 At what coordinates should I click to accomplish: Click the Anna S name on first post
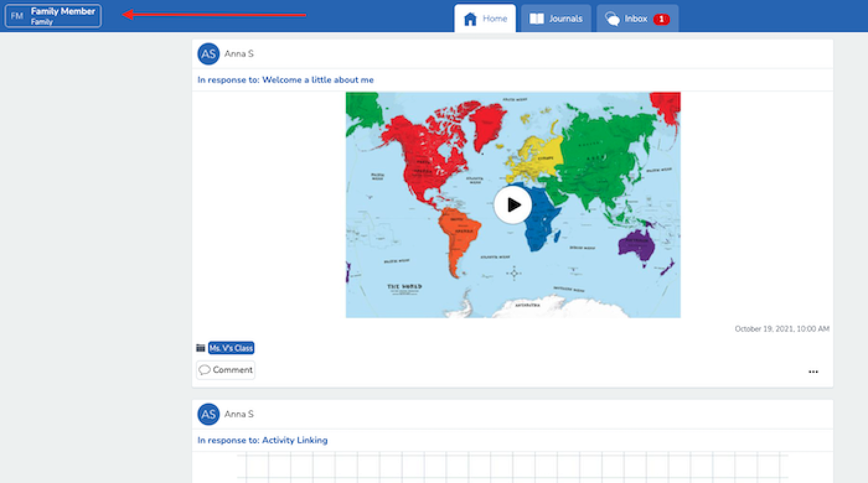coord(239,54)
